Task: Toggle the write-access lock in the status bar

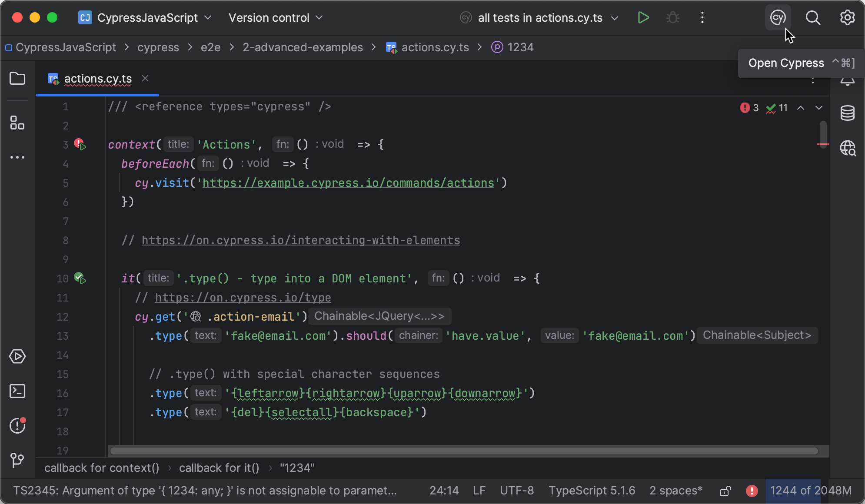Action: click(x=725, y=491)
